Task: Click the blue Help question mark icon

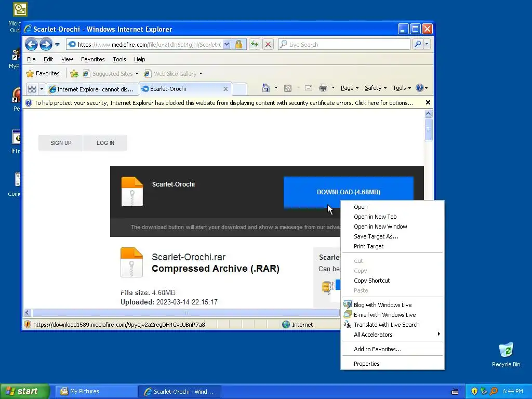Action: point(420,88)
